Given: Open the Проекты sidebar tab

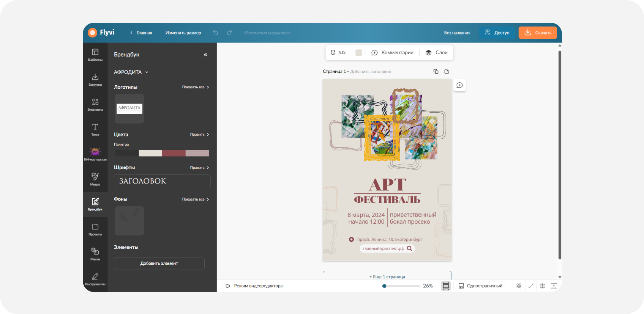Looking at the screenshot, I should [95, 229].
